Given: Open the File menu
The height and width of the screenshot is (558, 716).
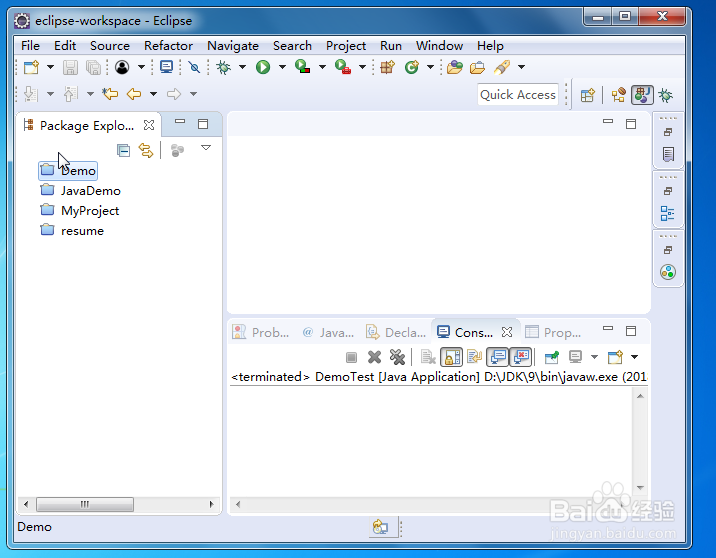Looking at the screenshot, I should 30,46.
